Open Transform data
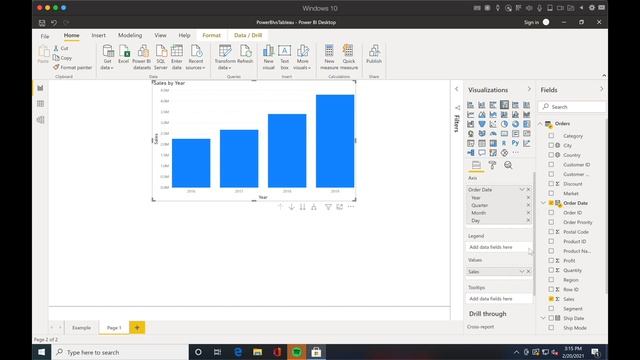The width and height of the screenshot is (640, 360). (225, 57)
